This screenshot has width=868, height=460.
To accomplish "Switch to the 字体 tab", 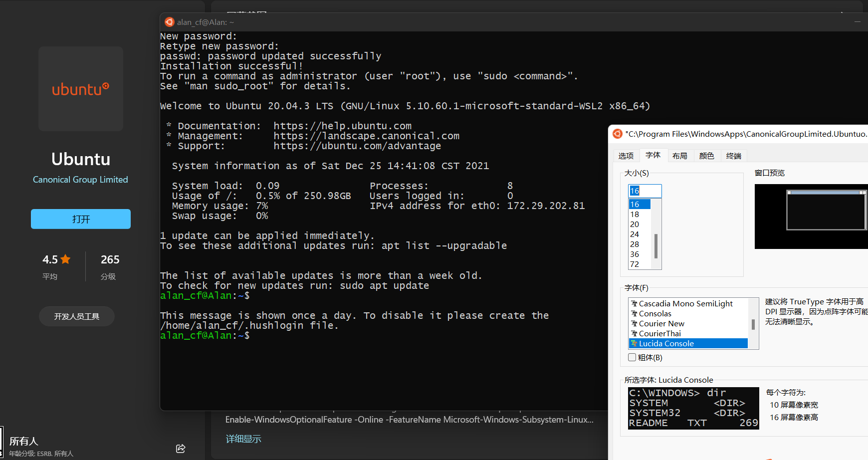I will click(653, 155).
